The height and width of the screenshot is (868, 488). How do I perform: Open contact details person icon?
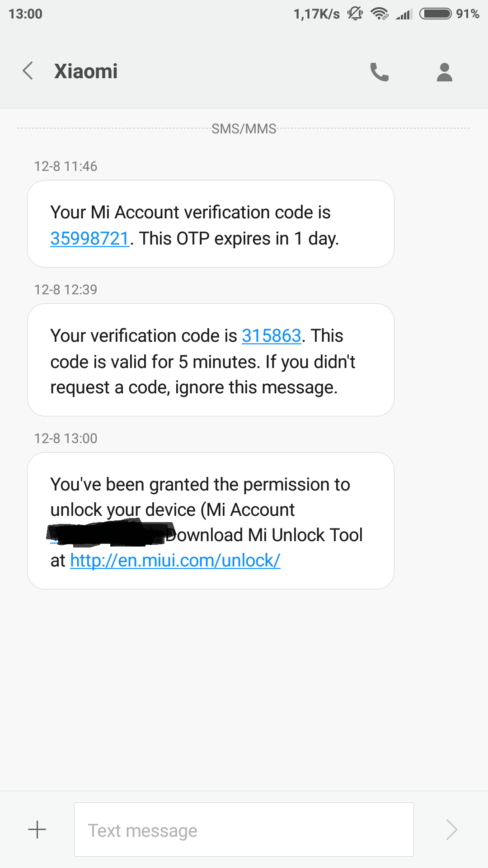pyautogui.click(x=444, y=72)
